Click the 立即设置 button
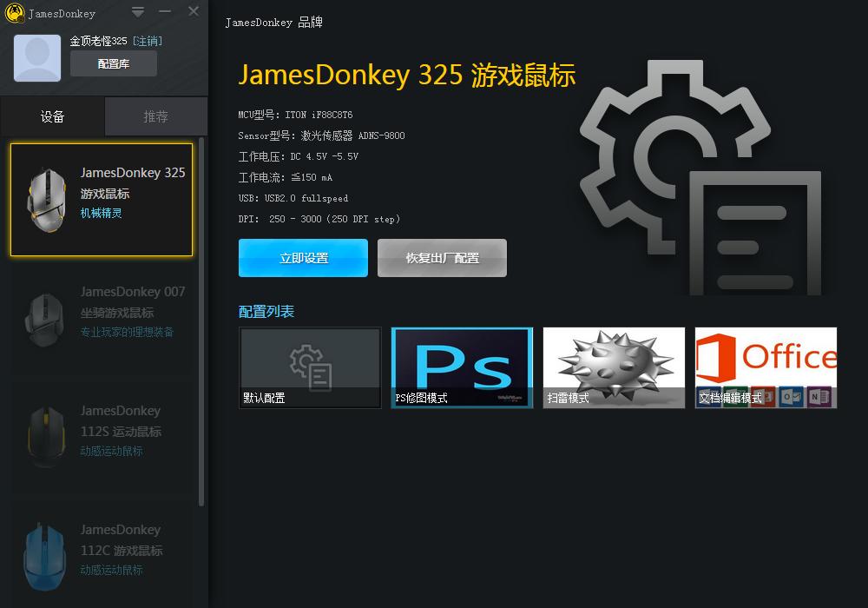868x608 pixels. click(303, 258)
